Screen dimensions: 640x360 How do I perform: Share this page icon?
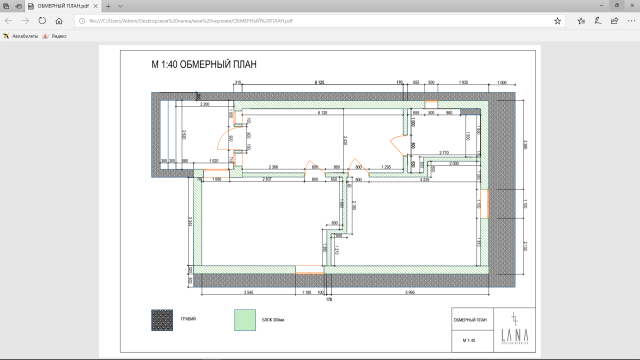coord(615,21)
